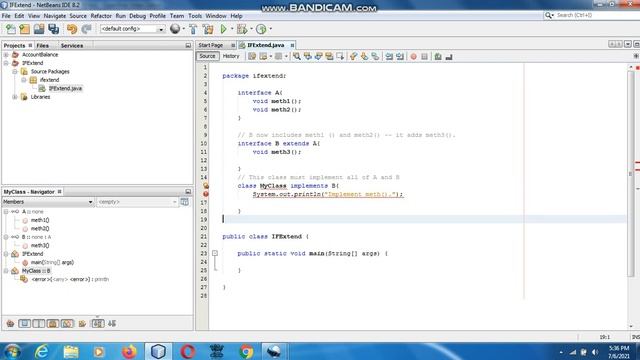Switch to the Source view button
The image size is (640, 360).
pos(207,56)
